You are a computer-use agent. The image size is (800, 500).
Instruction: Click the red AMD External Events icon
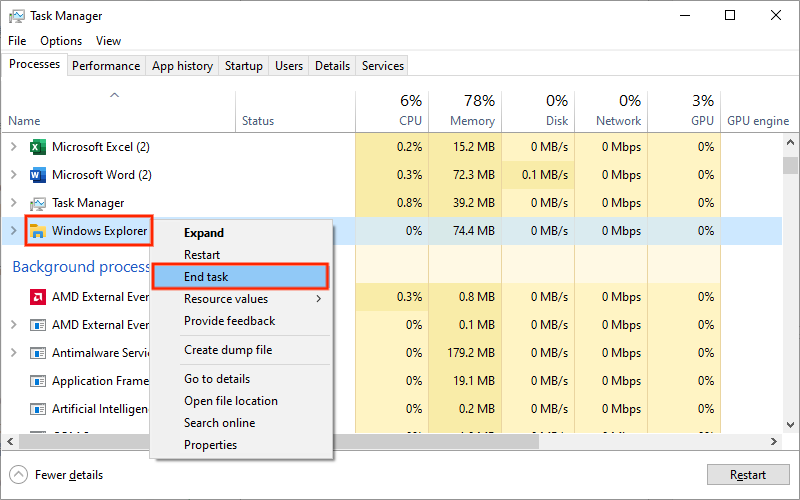tap(37, 297)
